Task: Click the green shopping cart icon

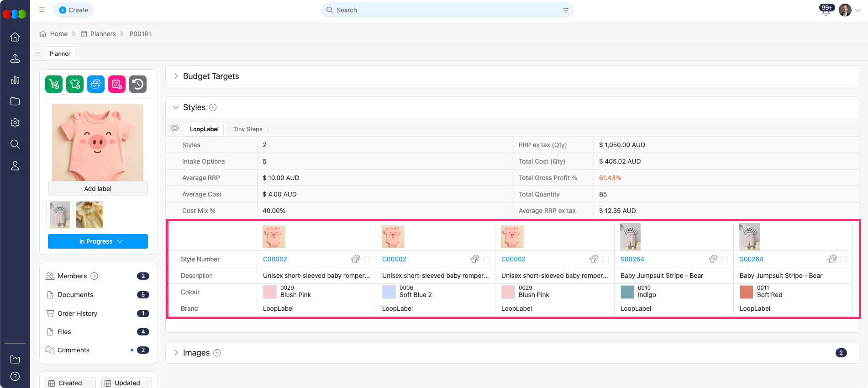Action: (x=54, y=84)
